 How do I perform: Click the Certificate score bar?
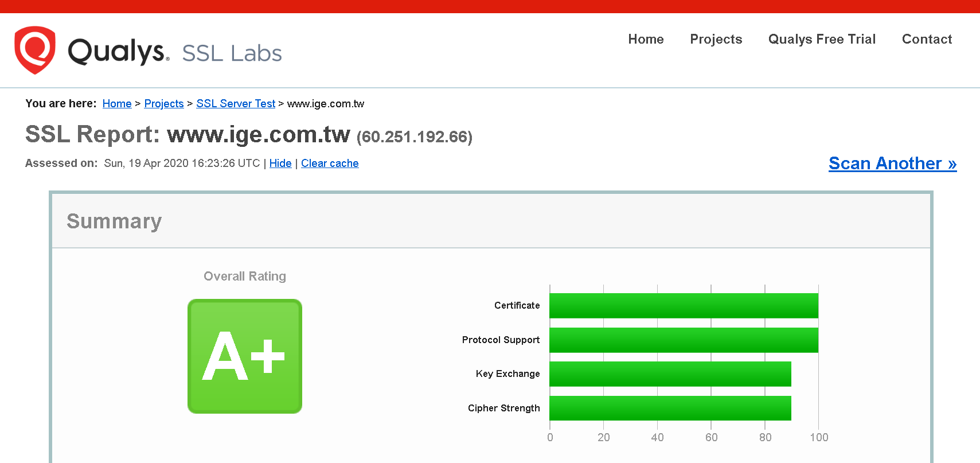coord(684,306)
